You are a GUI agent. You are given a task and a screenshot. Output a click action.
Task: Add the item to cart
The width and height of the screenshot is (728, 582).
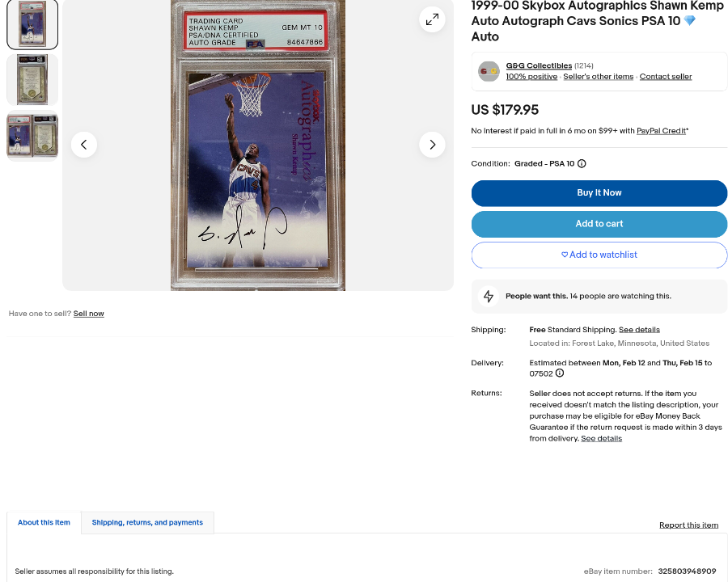pyautogui.click(x=599, y=224)
